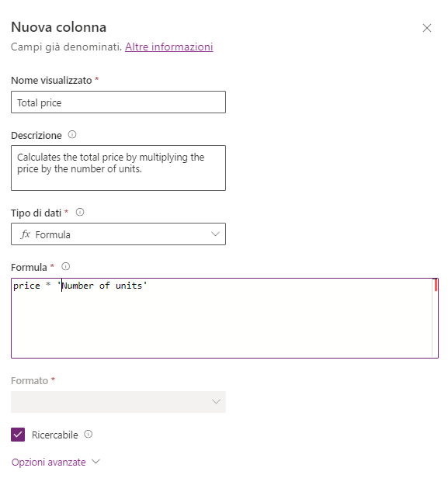This screenshot has width=448, height=499.
Task: Click the chevron next to Opzioni avanzate
Action: pyautogui.click(x=96, y=462)
